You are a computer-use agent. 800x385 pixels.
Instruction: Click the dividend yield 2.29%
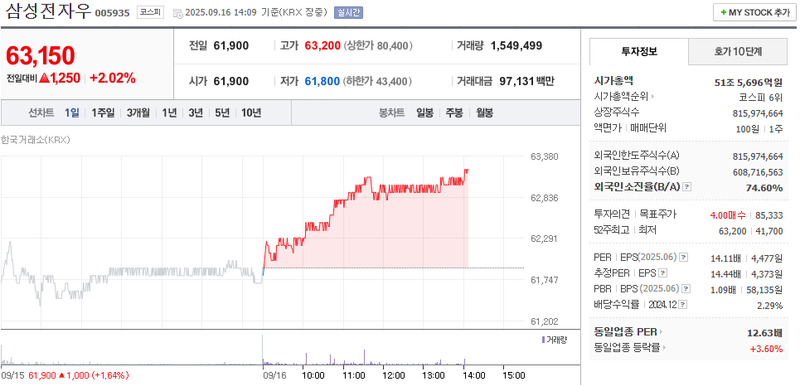pos(771,305)
